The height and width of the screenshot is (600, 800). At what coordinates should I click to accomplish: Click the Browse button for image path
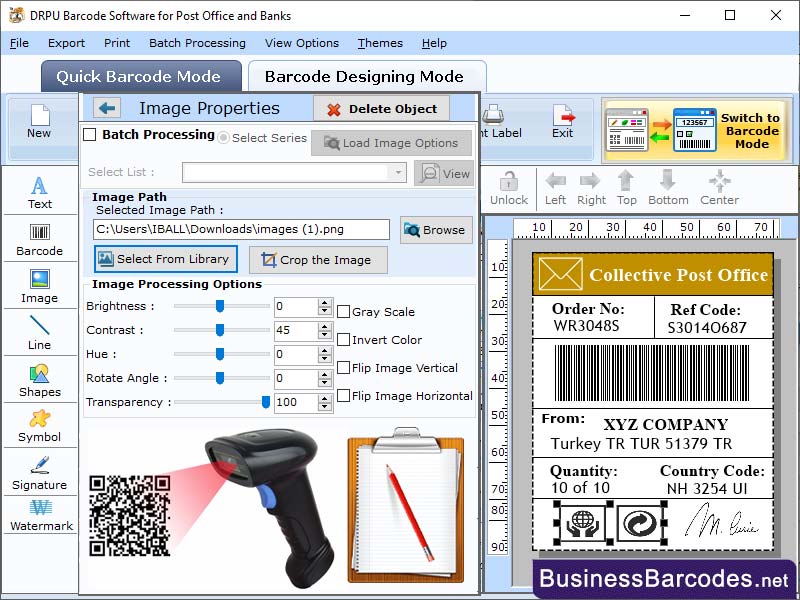(x=436, y=230)
